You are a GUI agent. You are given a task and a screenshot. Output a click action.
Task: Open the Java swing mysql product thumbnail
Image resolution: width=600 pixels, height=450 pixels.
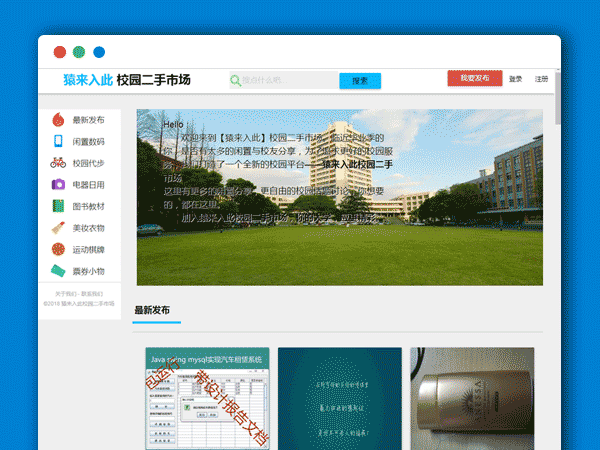click(x=207, y=395)
